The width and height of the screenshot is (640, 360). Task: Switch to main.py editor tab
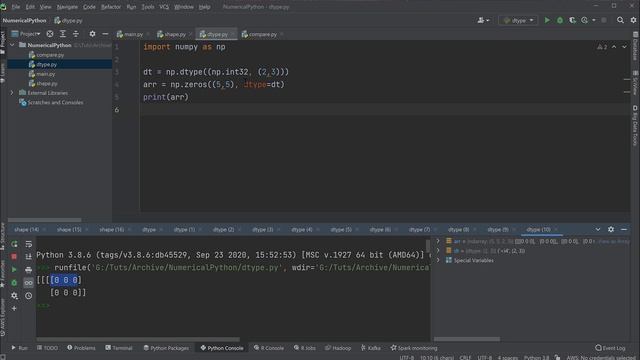coord(133,34)
